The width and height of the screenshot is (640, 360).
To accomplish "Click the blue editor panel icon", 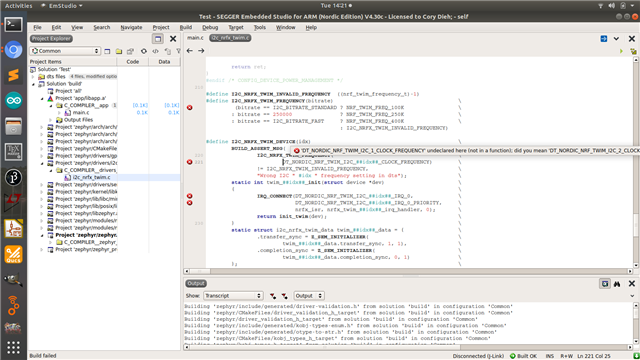I will [x=604, y=39].
